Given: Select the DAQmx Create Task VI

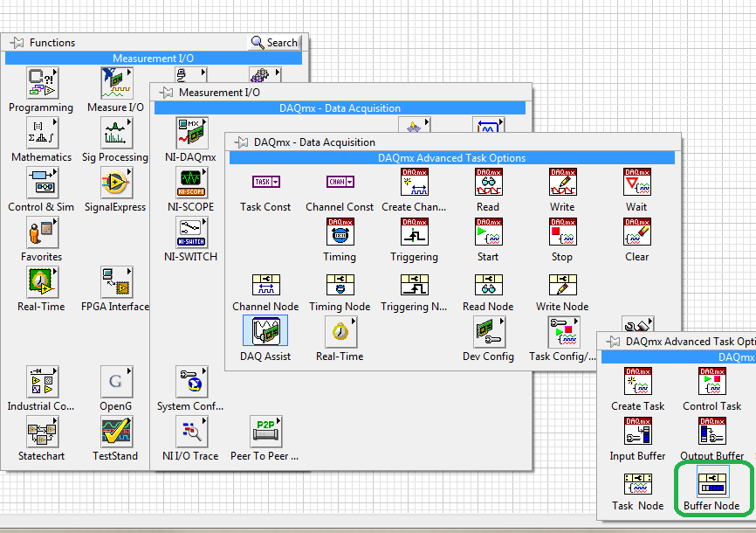Looking at the screenshot, I should pyautogui.click(x=638, y=381).
